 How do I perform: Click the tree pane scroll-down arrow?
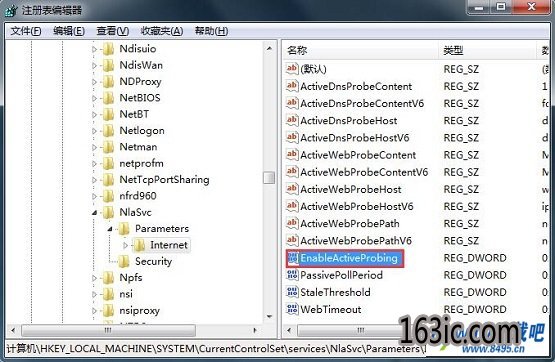[269, 316]
